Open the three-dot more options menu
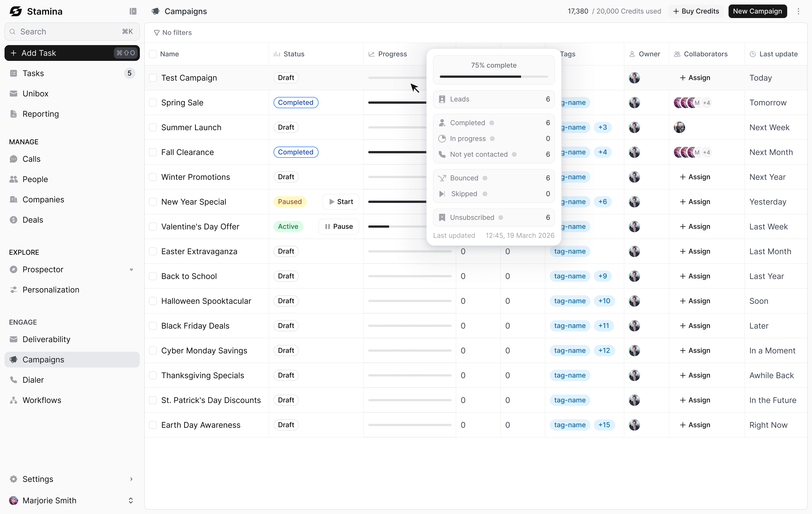This screenshot has width=812, height=514. (798, 12)
